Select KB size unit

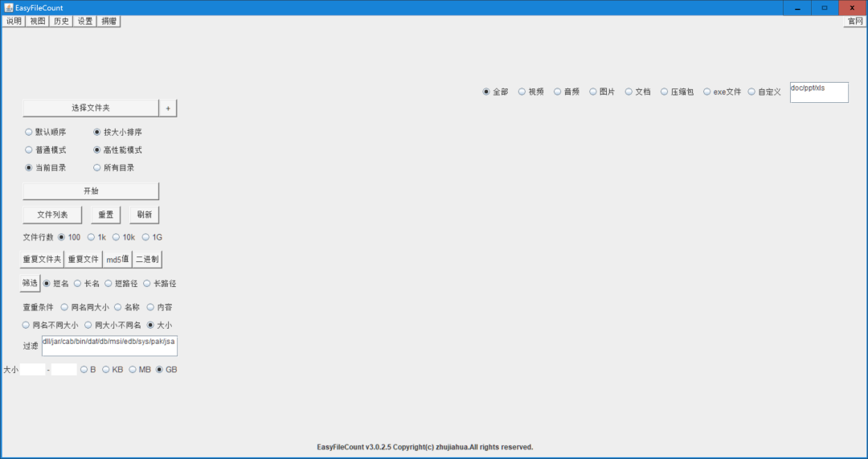pyautogui.click(x=113, y=369)
